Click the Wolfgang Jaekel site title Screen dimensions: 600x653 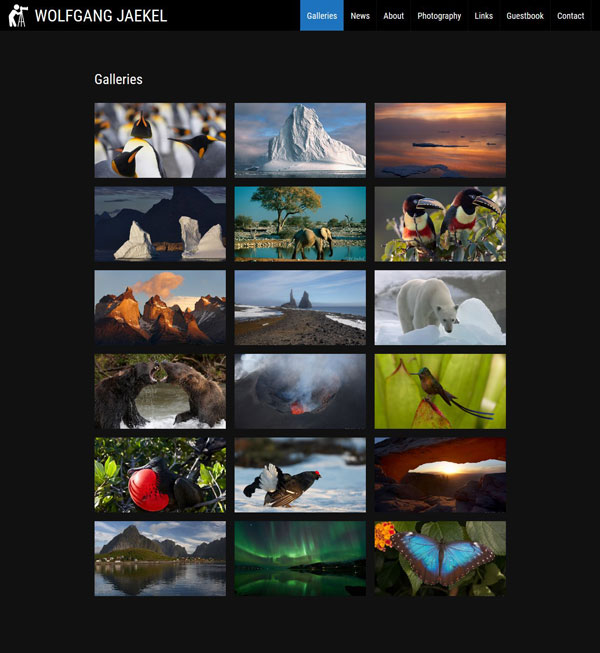point(101,16)
